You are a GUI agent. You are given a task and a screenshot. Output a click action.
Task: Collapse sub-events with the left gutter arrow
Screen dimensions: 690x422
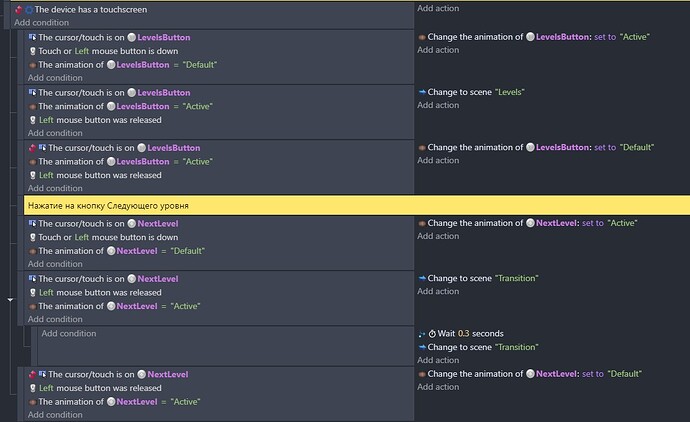10,300
